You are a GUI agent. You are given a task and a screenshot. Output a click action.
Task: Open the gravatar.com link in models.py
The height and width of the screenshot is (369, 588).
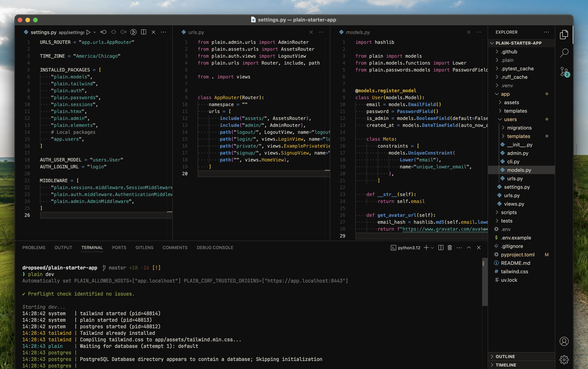(x=444, y=229)
